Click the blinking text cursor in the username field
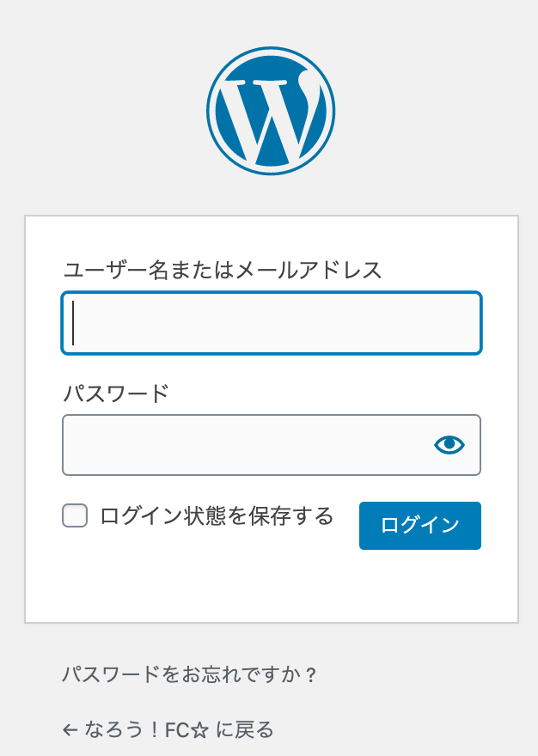This screenshot has height=756, width=538. [74, 323]
